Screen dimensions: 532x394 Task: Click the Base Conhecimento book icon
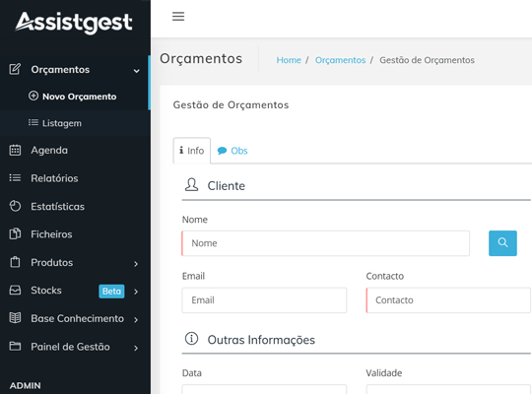point(15,318)
